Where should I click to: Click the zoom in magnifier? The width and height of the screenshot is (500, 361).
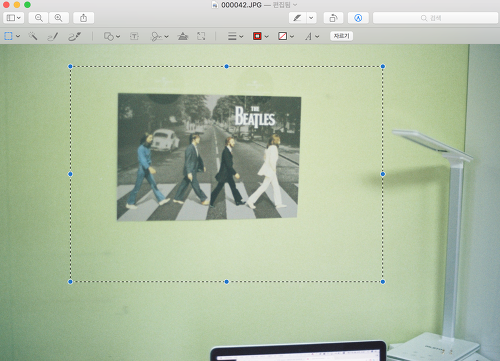pyautogui.click(x=59, y=18)
